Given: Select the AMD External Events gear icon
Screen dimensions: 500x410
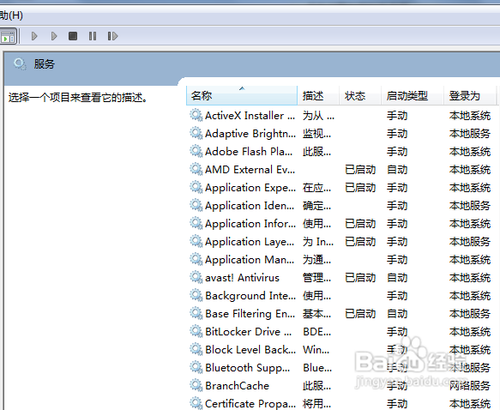Looking at the screenshot, I should coord(196,169).
